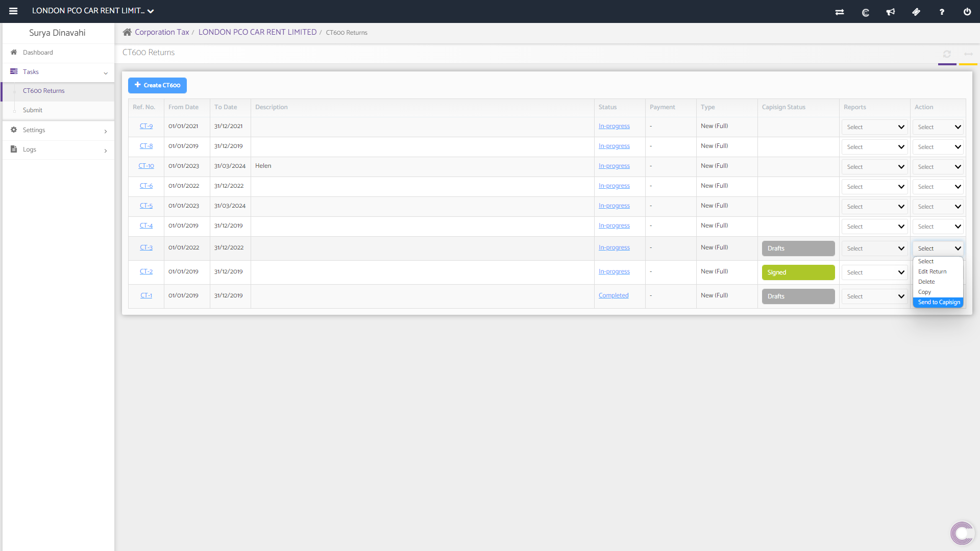Open Action dropdown for CT-10 row
The width and height of the screenshot is (980, 551).
938,167
